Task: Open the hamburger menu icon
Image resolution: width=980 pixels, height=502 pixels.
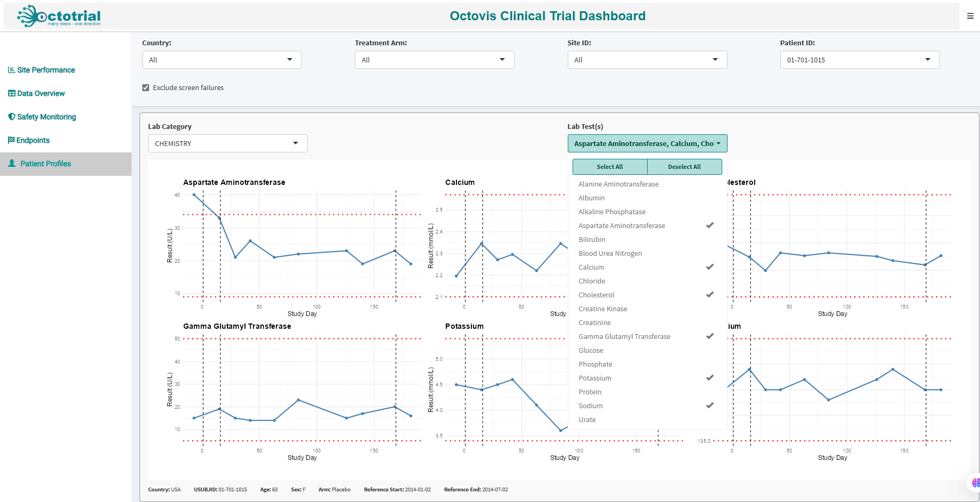Action: tap(970, 16)
